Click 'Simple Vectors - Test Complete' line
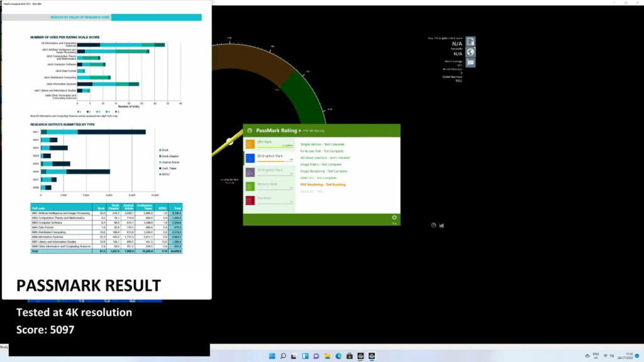The image size is (644, 362). pos(323,145)
